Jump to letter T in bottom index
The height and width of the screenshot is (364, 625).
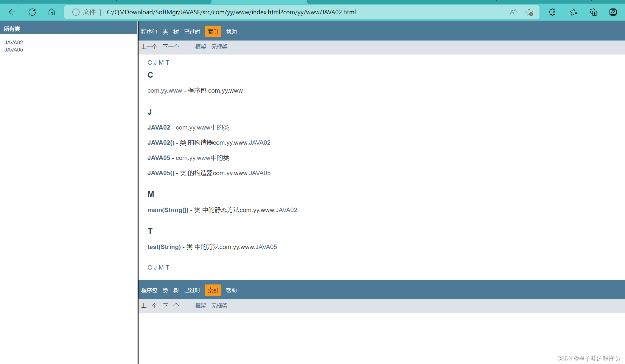click(x=167, y=267)
